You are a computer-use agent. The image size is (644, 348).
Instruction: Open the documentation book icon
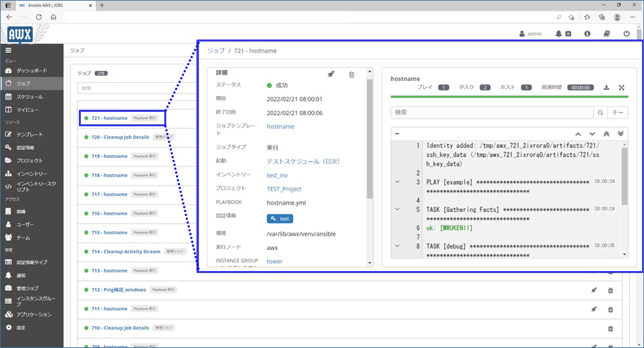(607, 34)
